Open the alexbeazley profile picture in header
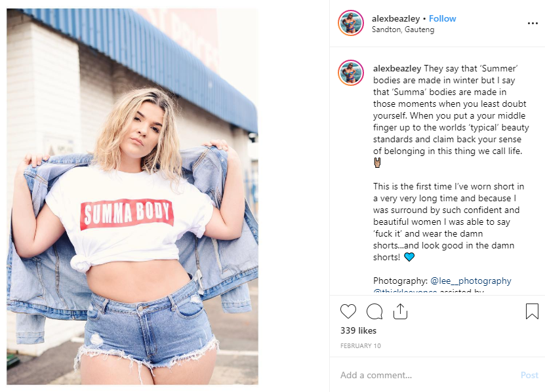This screenshot has height=392, width=545. (x=351, y=24)
